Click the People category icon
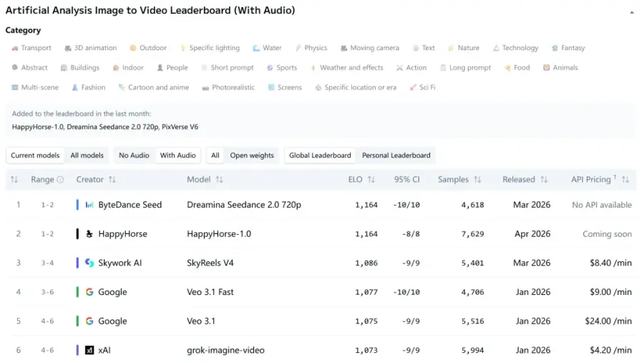This screenshot has width=644, height=363. (160, 68)
